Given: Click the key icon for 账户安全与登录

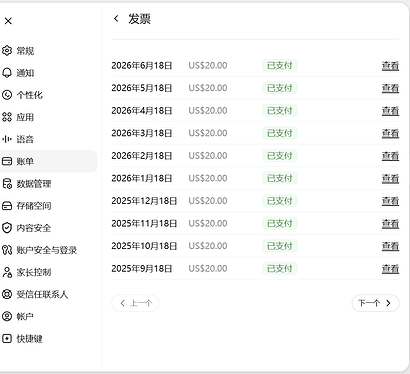Looking at the screenshot, I should point(7,250).
